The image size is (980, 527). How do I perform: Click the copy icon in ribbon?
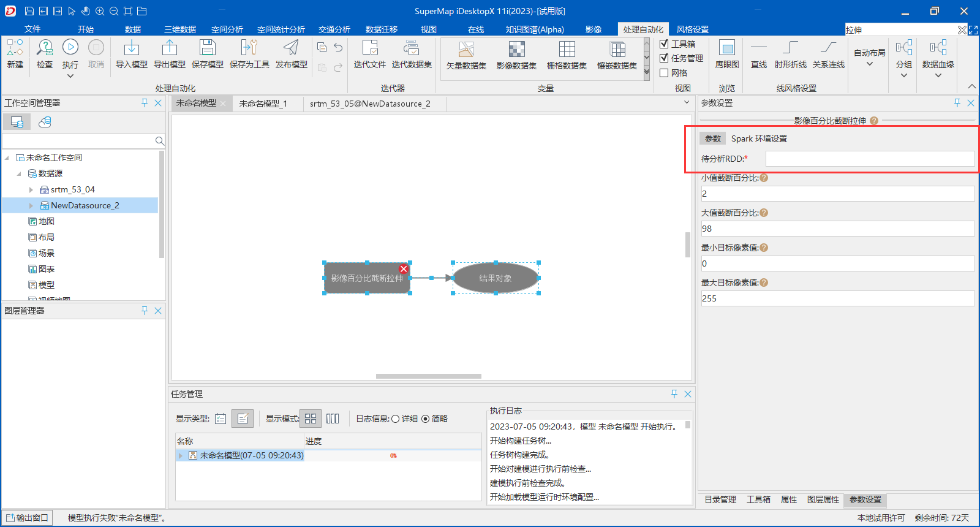tap(322, 47)
